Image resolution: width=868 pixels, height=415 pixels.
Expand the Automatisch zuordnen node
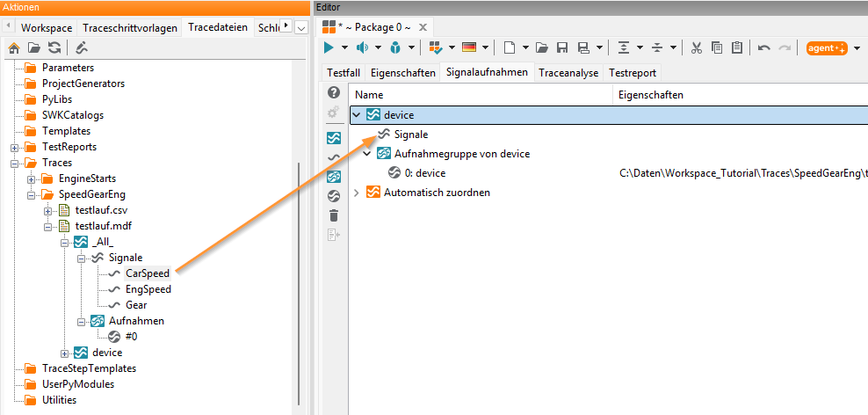357,193
